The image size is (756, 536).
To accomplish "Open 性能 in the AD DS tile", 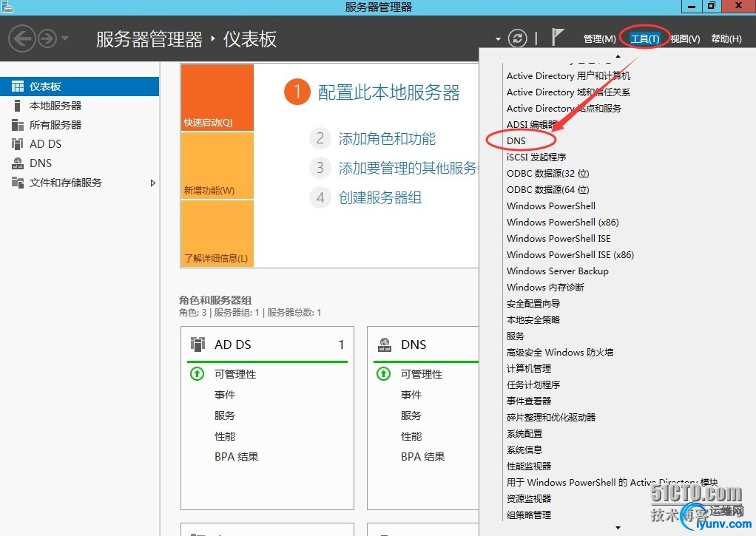I will click(225, 436).
